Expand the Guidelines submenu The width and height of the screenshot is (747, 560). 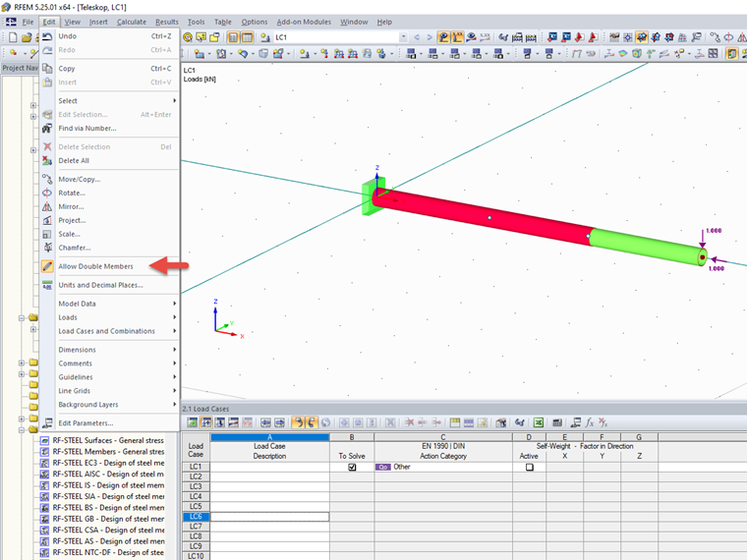tap(109, 377)
